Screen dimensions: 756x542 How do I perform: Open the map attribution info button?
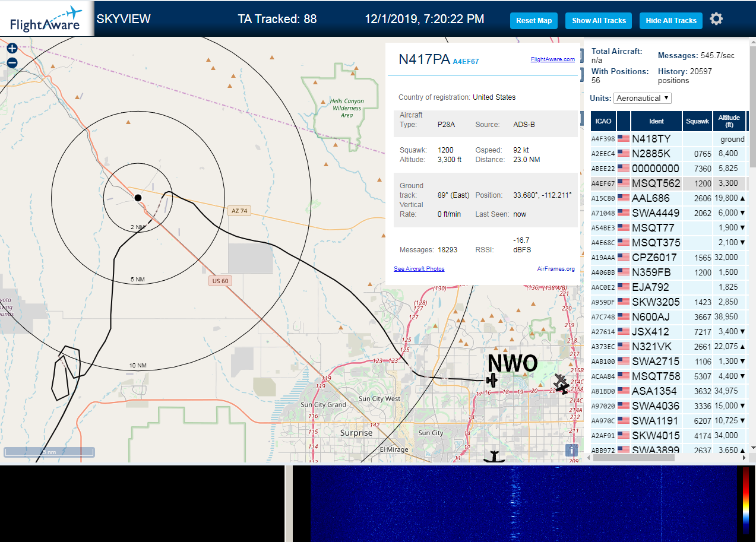(x=572, y=450)
